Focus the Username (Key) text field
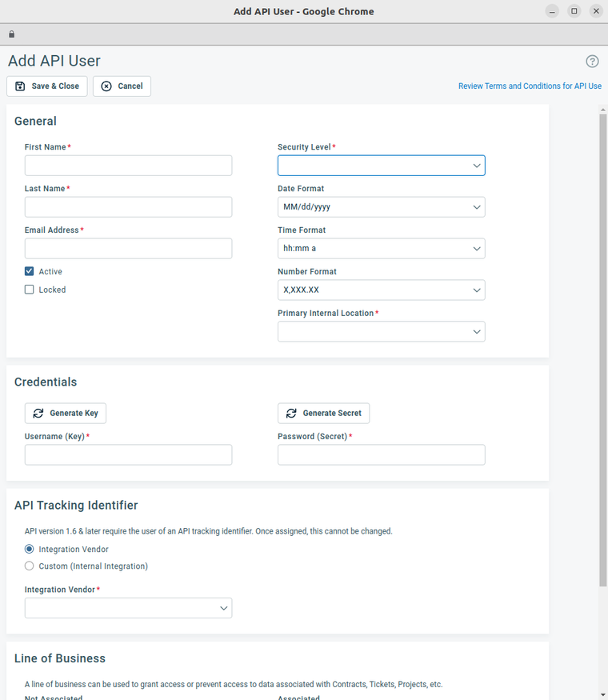 [x=128, y=455]
